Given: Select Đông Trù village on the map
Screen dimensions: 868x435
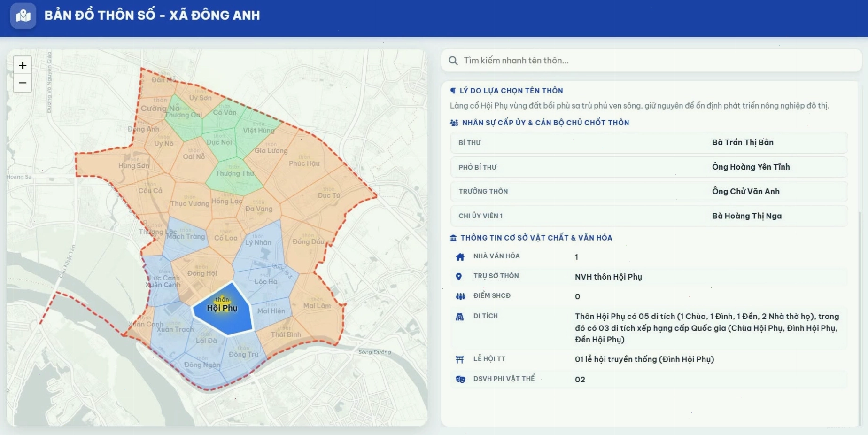Looking at the screenshot, I should pos(243,355).
